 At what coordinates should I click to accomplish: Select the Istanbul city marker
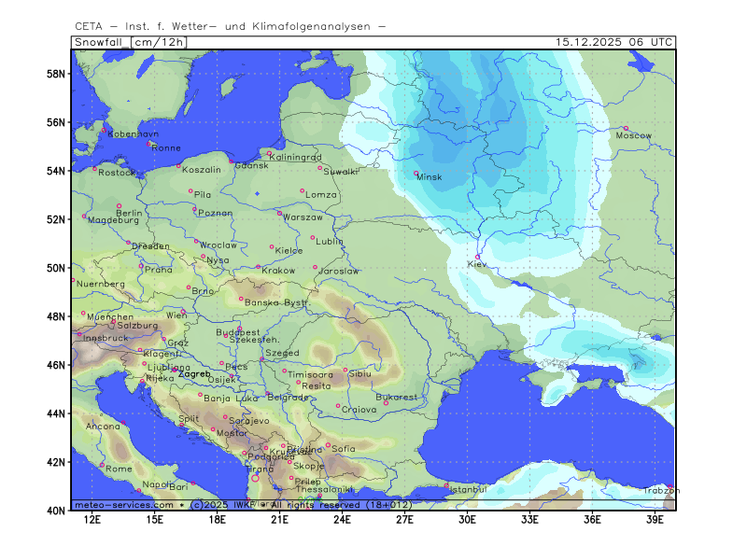point(445,483)
